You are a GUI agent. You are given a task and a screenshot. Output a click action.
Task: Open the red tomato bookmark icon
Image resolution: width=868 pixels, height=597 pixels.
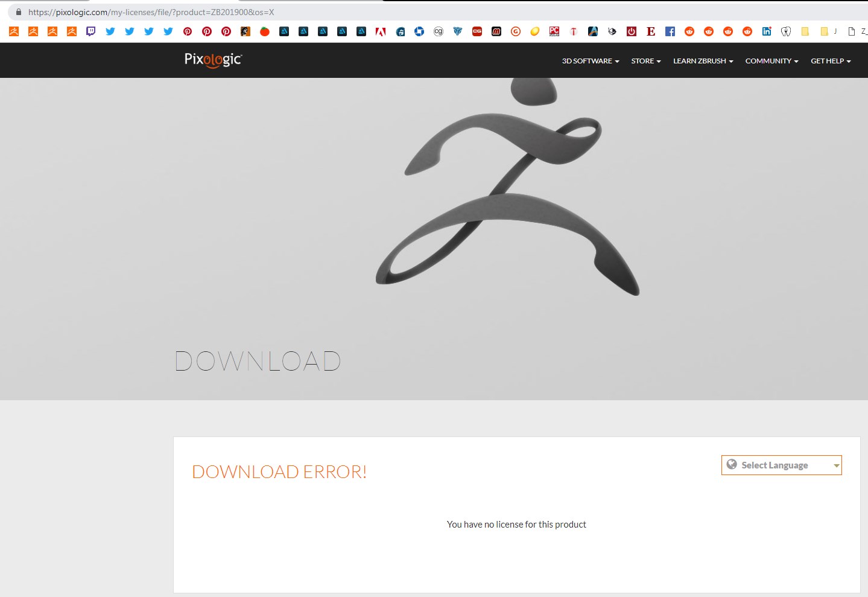265,31
